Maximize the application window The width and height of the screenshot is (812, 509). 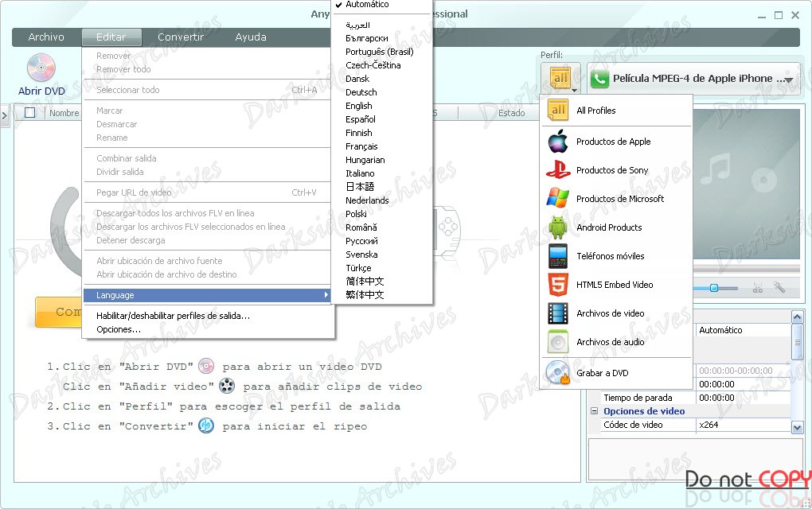[779, 16]
